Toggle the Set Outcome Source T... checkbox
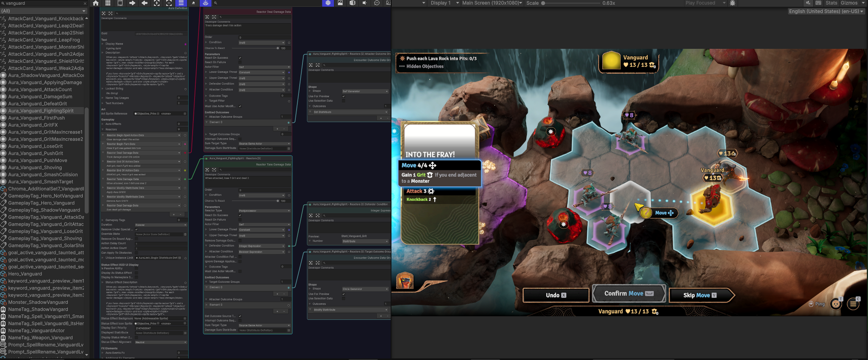 click(240, 316)
